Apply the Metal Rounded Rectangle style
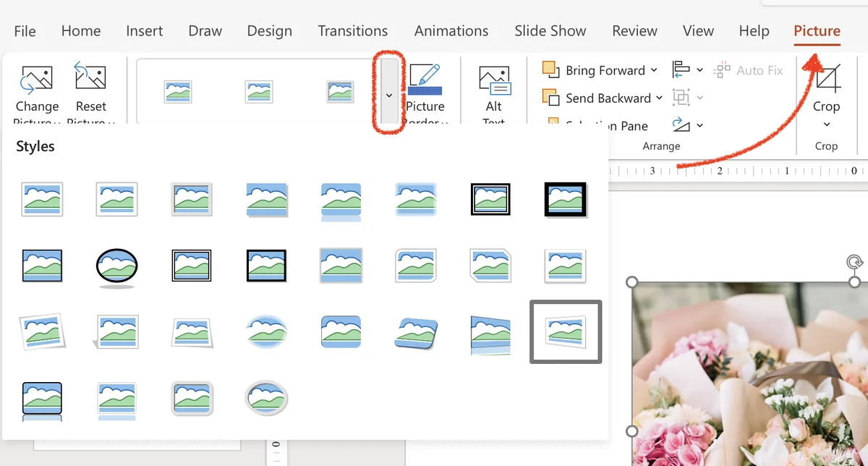 pos(192,398)
